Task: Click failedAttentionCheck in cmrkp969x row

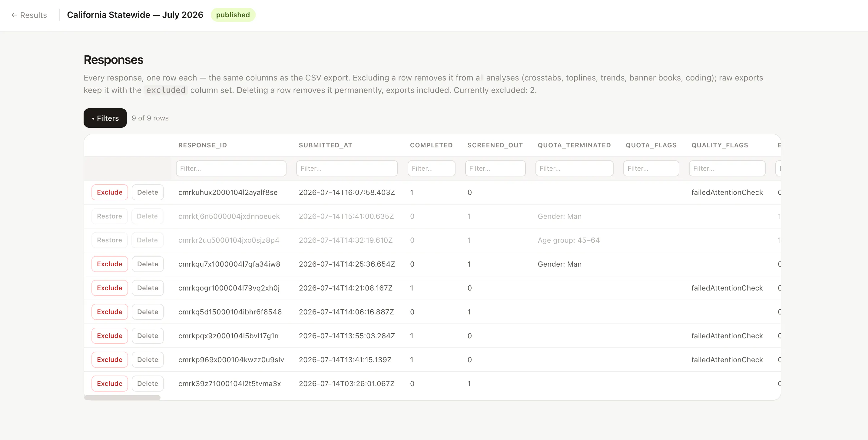Action: pyautogui.click(x=727, y=360)
